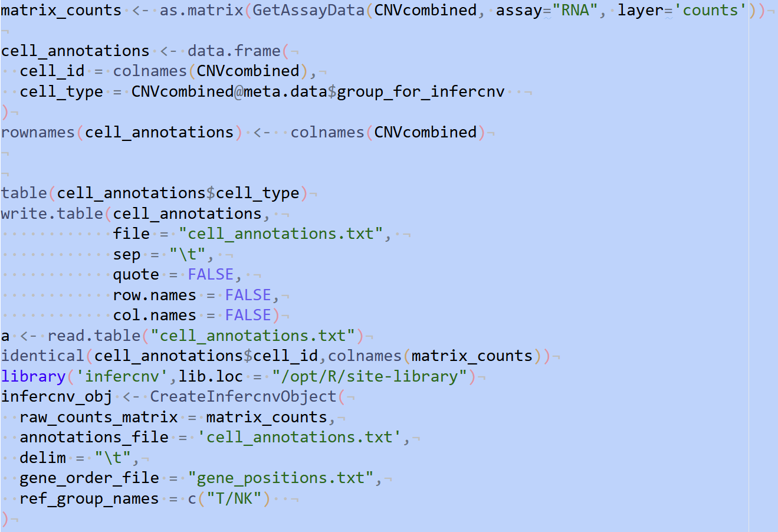
Task: Click rownames at start of line
Action: 38,133
